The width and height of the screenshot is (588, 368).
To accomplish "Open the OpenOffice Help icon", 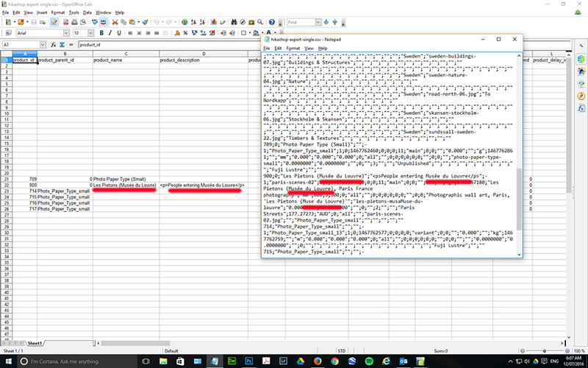I will point(273,23).
